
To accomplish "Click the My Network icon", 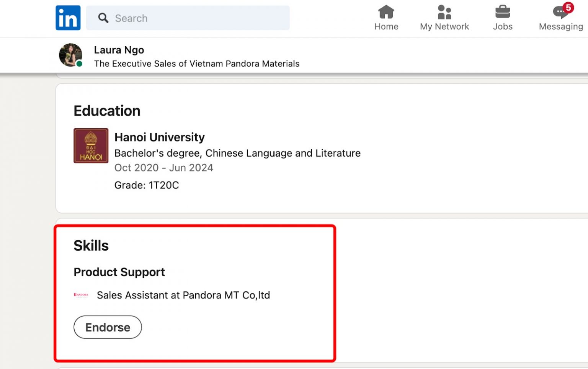I will [444, 12].
